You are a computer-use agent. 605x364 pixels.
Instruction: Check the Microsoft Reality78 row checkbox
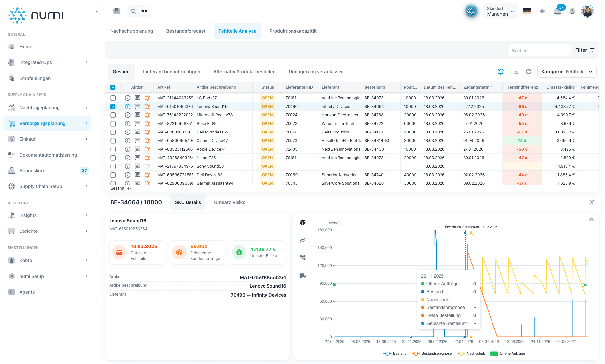pyautogui.click(x=113, y=115)
